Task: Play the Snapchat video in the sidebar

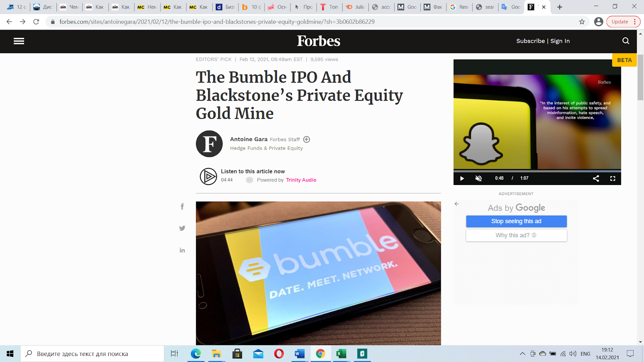Action: [462, 178]
